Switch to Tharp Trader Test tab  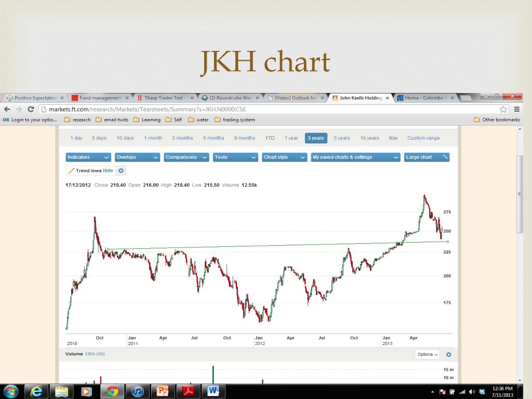(164, 98)
